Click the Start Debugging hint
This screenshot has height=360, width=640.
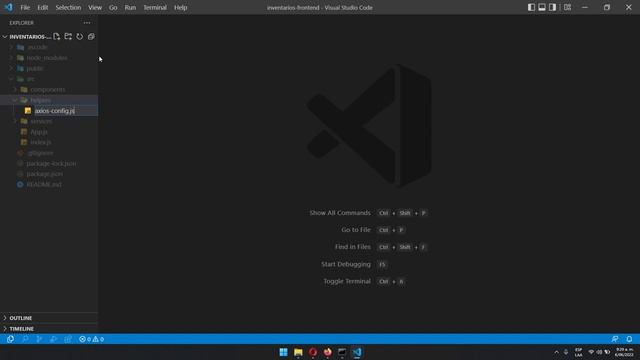(x=346, y=264)
